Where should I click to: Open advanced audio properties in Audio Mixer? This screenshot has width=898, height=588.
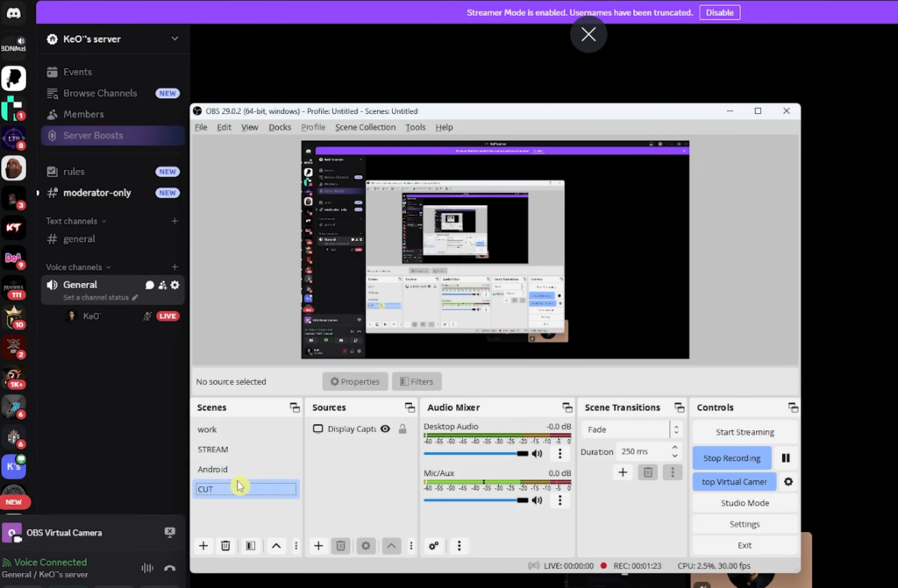[x=433, y=545]
